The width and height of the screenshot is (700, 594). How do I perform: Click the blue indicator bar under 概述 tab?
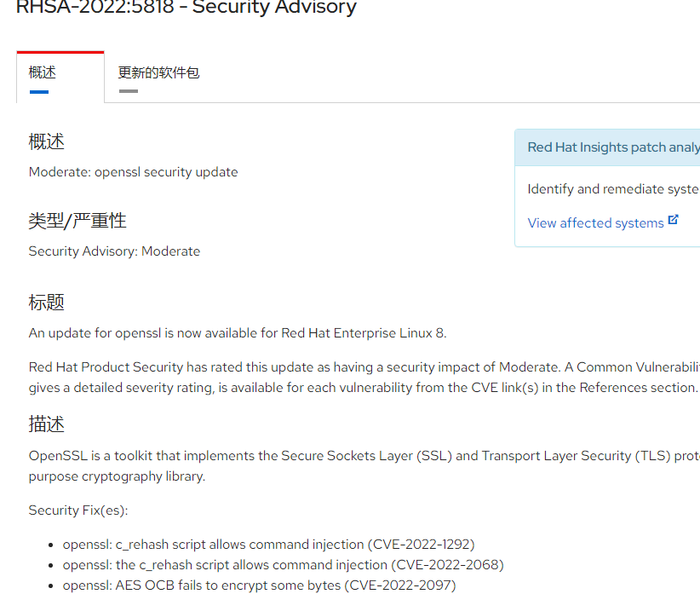pyautogui.click(x=39, y=92)
